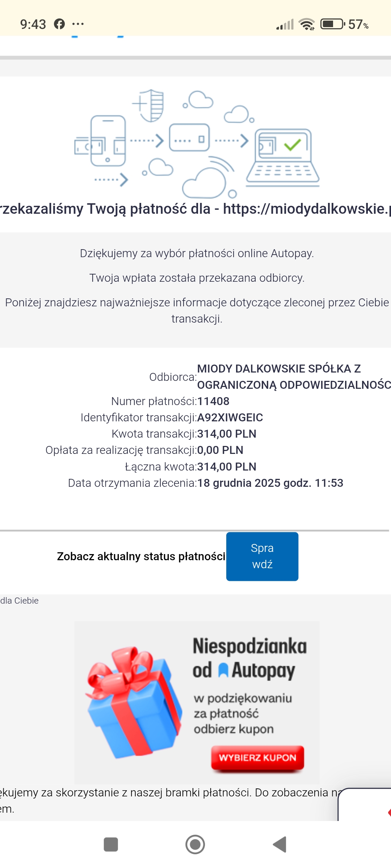This screenshot has width=391, height=868.
Task: Tap the Android back navigation triangle
Action: [x=280, y=844]
